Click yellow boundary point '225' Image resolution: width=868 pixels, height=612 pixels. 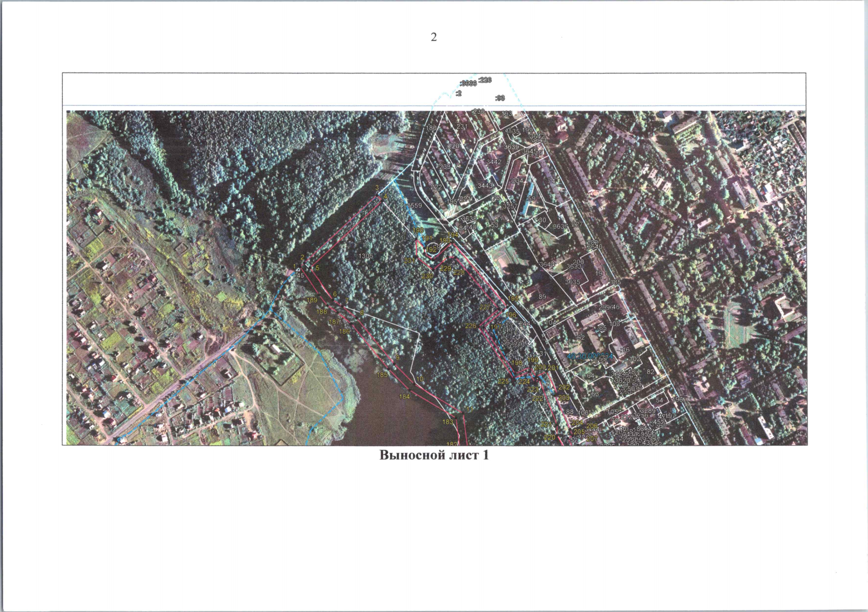503,381
